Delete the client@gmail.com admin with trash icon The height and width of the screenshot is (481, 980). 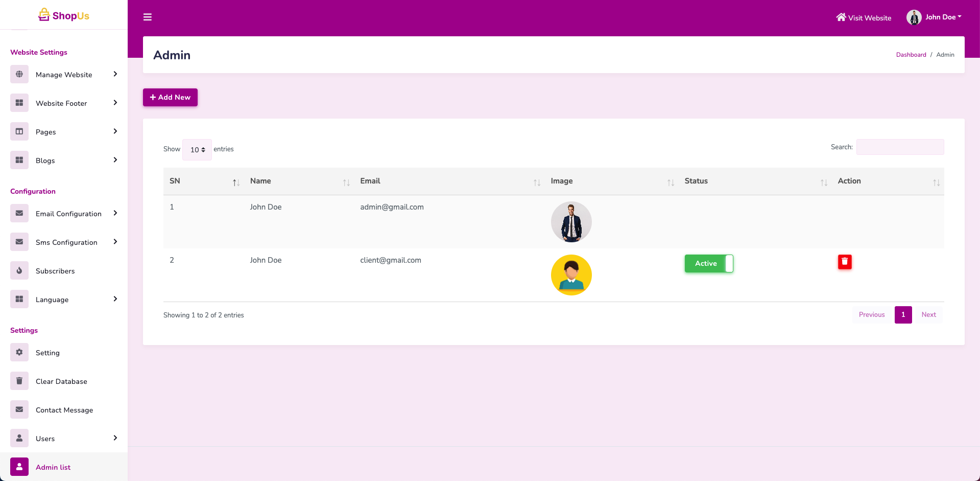tap(845, 262)
